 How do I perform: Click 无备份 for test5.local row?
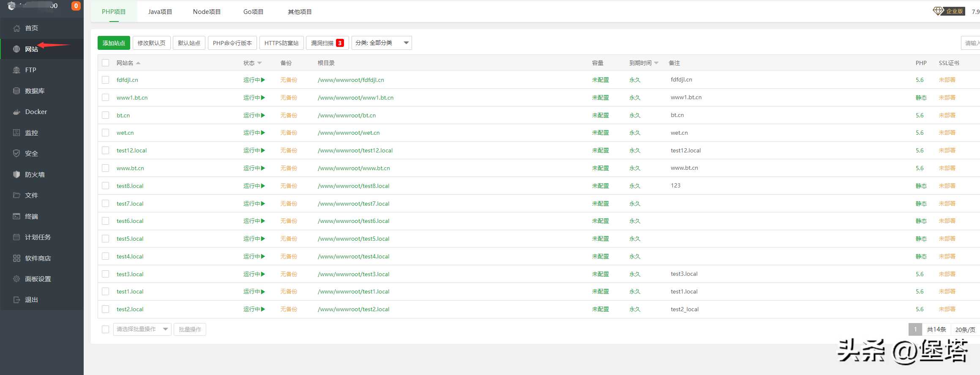289,239
